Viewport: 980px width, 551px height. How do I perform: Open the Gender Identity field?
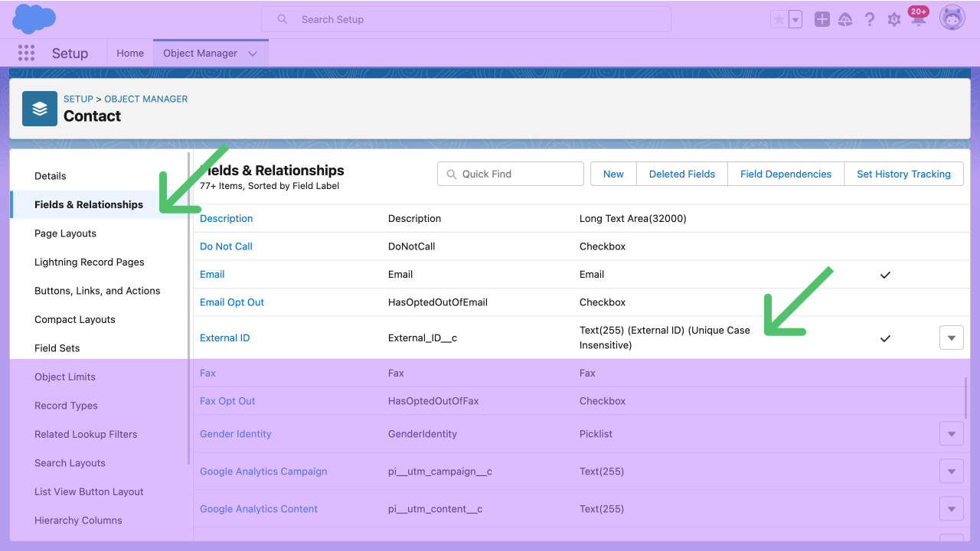[x=236, y=434]
